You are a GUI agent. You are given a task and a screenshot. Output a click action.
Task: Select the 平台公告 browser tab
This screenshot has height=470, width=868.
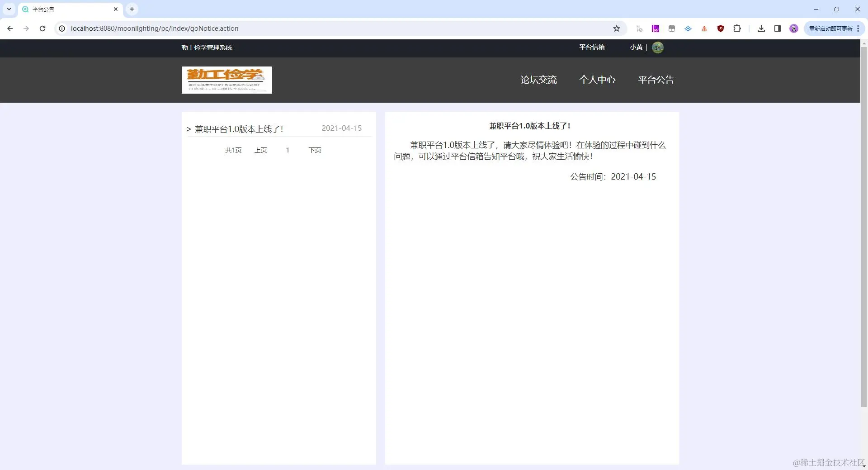click(x=70, y=9)
